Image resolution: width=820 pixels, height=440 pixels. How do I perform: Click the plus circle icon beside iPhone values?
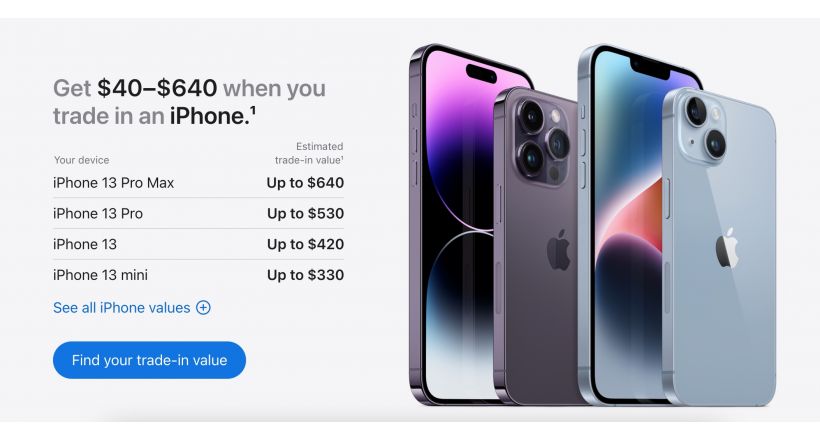coord(203,308)
